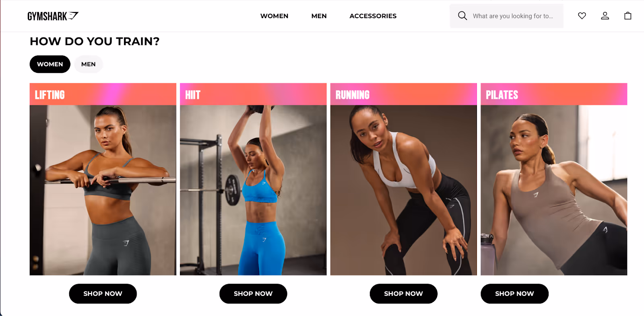644x316 pixels.
Task: Click the LIFTING gradient header banner
Action: click(x=103, y=94)
